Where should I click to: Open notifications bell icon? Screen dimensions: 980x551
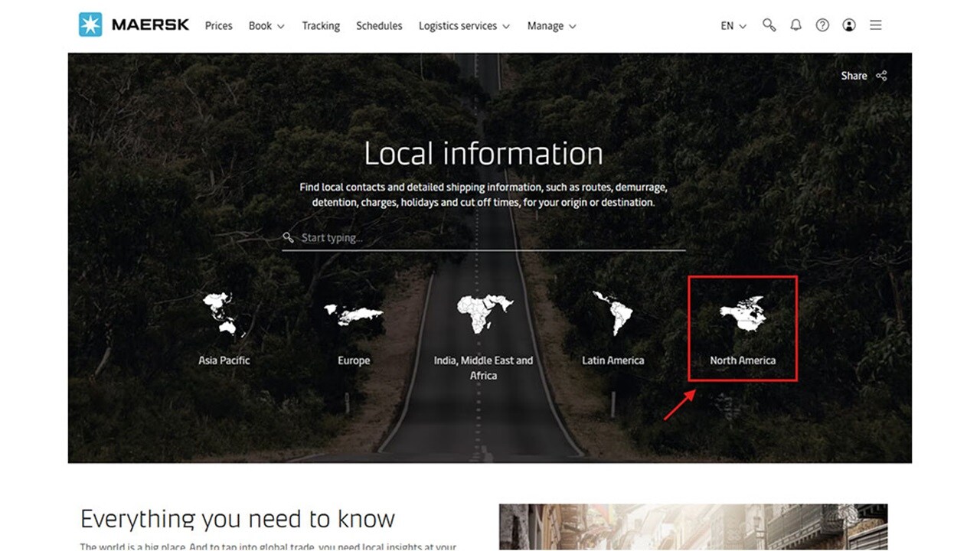[795, 25]
